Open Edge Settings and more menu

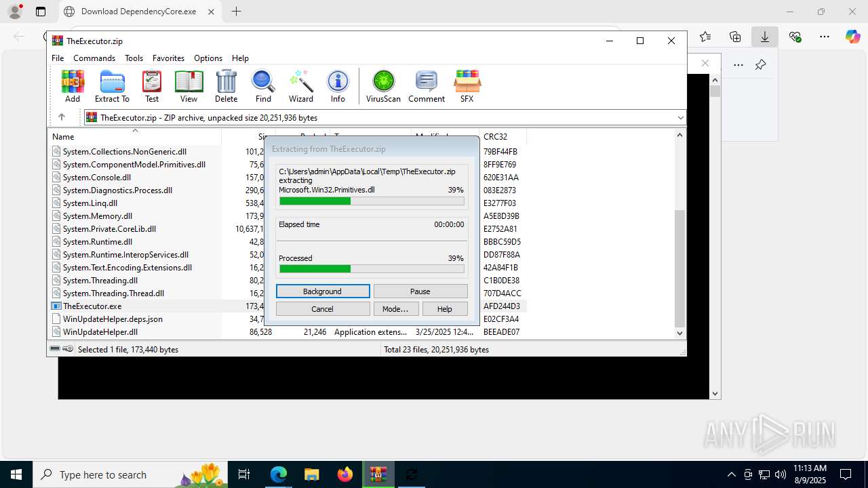825,37
